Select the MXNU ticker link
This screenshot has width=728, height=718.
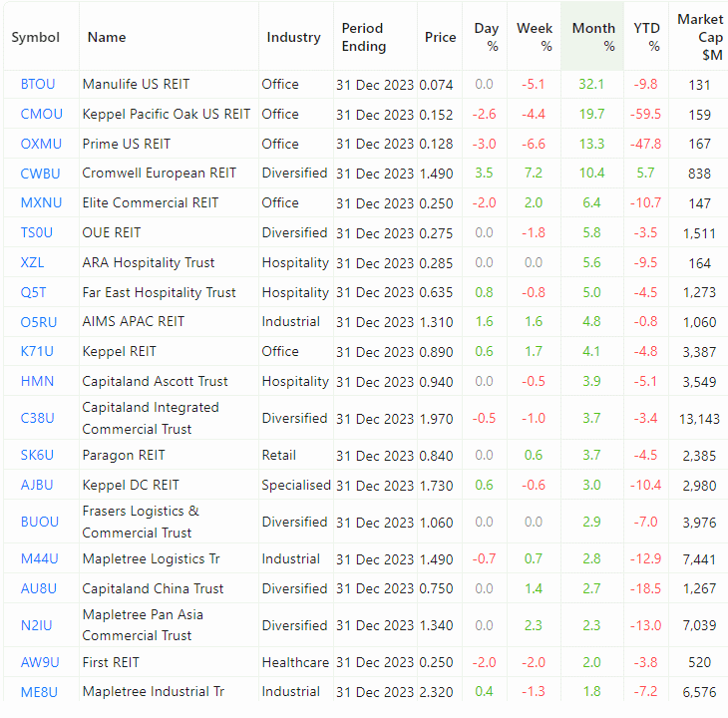(x=41, y=203)
